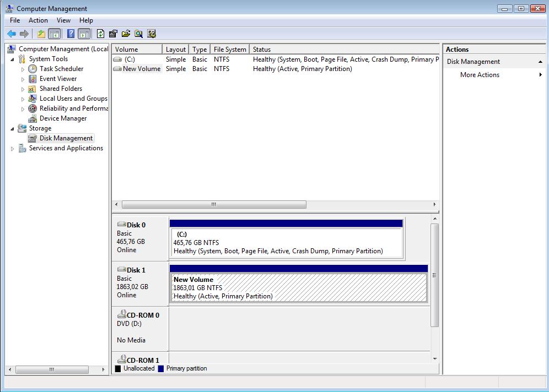Image resolution: width=549 pixels, height=392 pixels.
Task: Click the CD-ROM 0 drive icon
Action: click(121, 314)
